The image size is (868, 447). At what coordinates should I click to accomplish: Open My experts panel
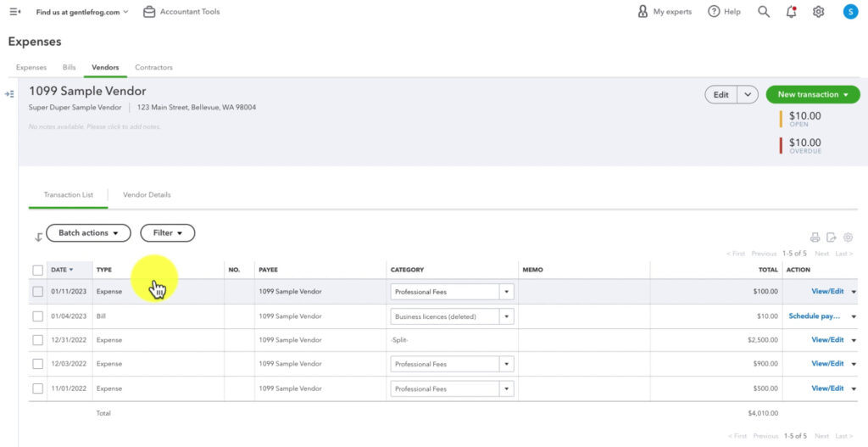(665, 12)
